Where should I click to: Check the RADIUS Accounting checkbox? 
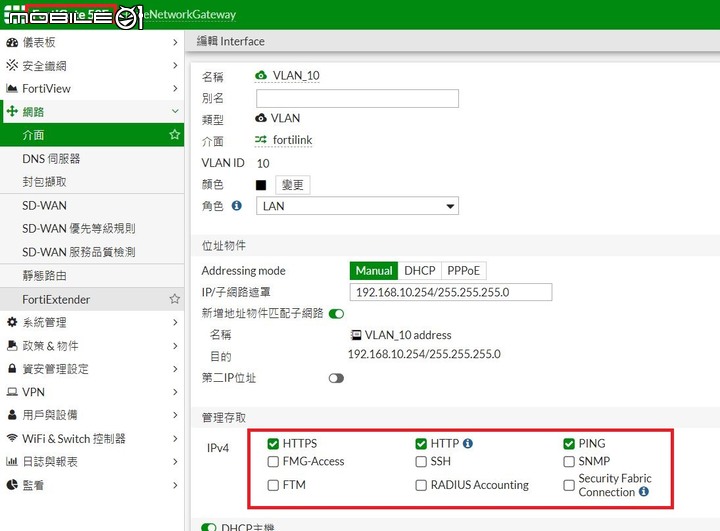[x=421, y=485]
